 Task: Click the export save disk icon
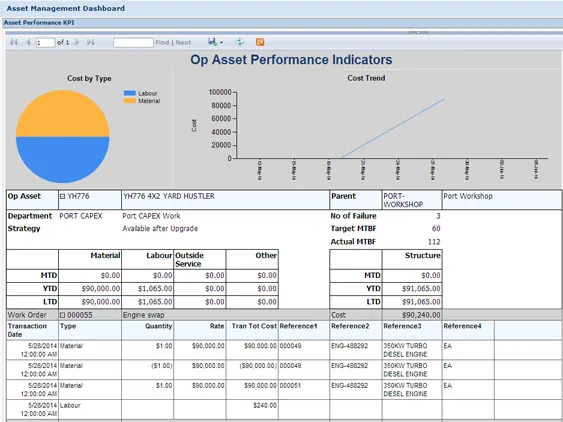[212, 42]
